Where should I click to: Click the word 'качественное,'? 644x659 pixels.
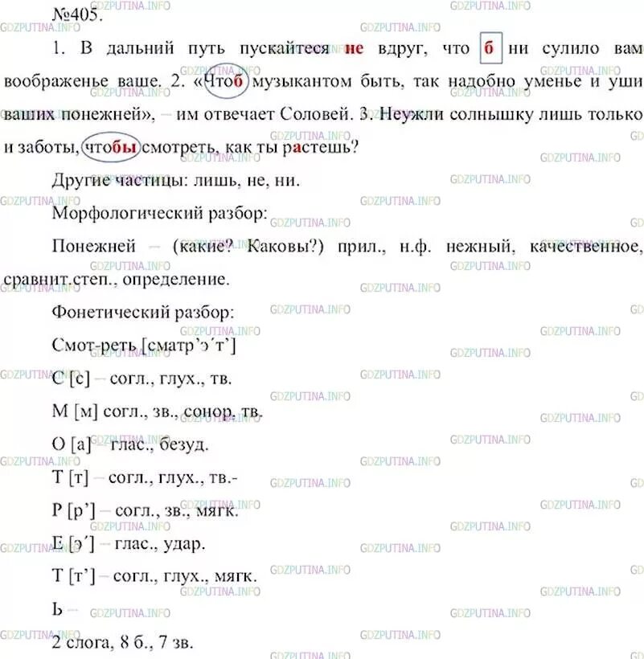point(586,246)
